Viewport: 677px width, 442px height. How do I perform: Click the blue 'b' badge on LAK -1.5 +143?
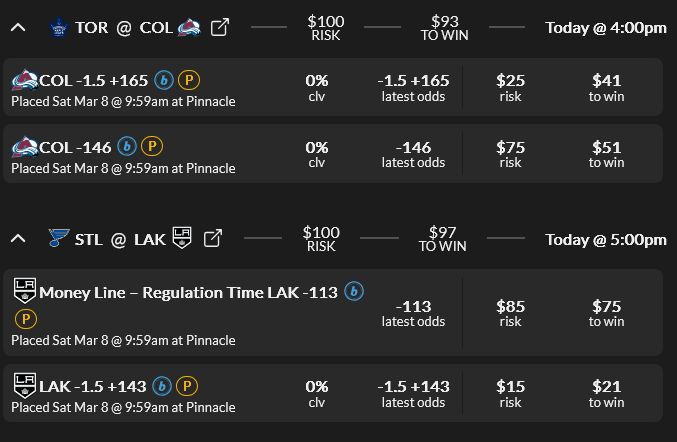163,385
